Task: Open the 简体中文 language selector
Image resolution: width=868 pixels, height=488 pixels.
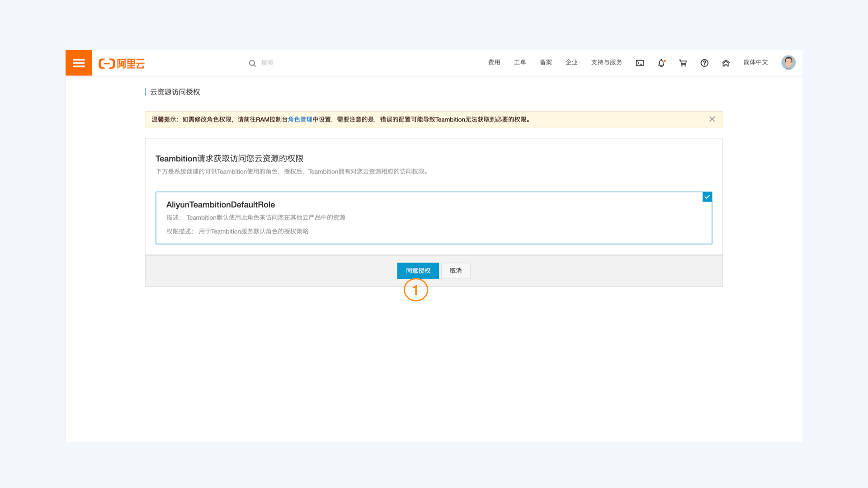Action: point(756,62)
